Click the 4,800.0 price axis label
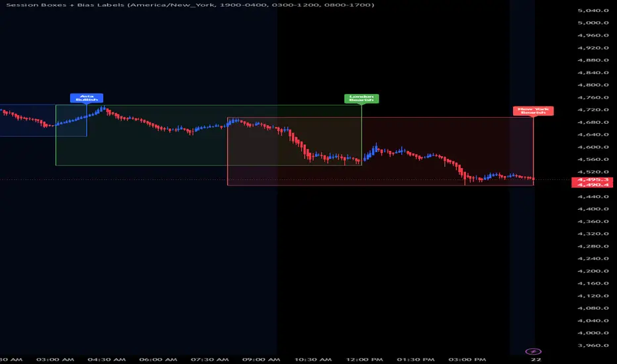Viewport: 617px width, 364px height. pos(593,85)
